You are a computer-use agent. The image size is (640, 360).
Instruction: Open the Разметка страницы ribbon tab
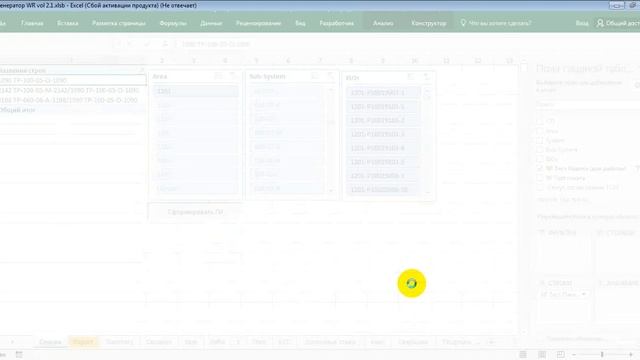119,23
